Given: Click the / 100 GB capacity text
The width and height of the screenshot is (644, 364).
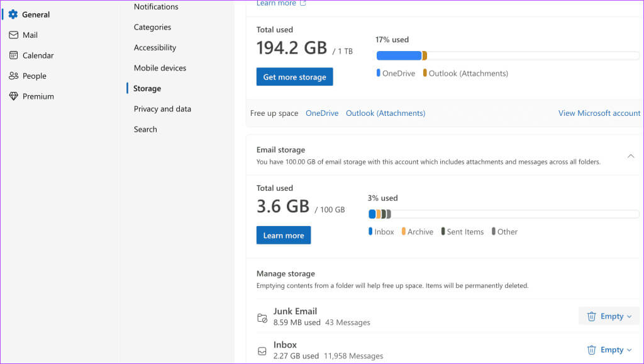Looking at the screenshot, I should click(x=330, y=210).
